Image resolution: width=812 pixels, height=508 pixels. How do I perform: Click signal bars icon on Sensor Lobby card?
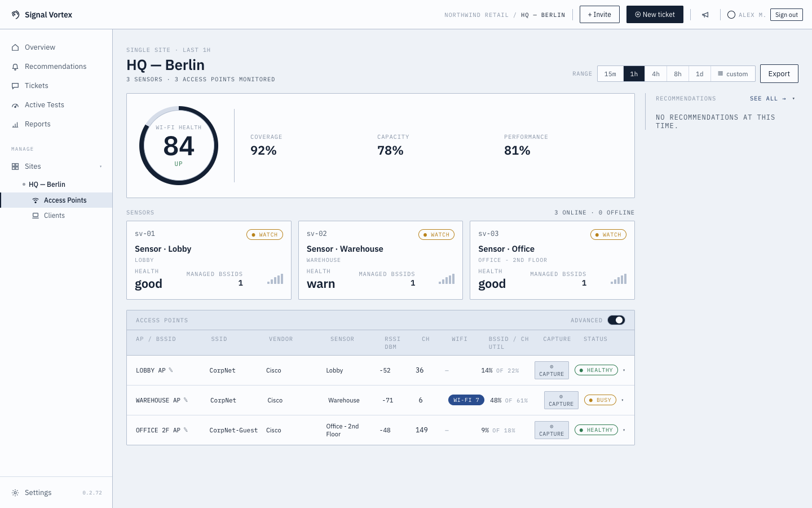pyautogui.click(x=275, y=279)
